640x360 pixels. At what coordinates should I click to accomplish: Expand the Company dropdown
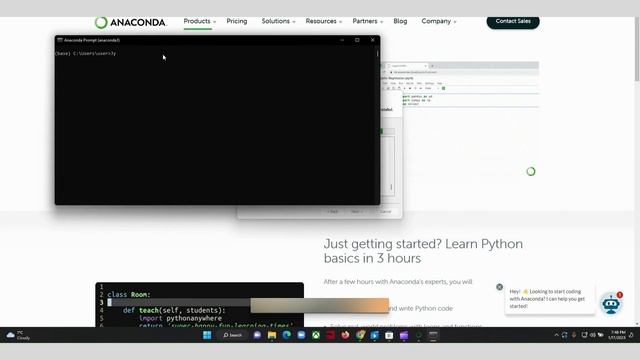[x=439, y=21]
